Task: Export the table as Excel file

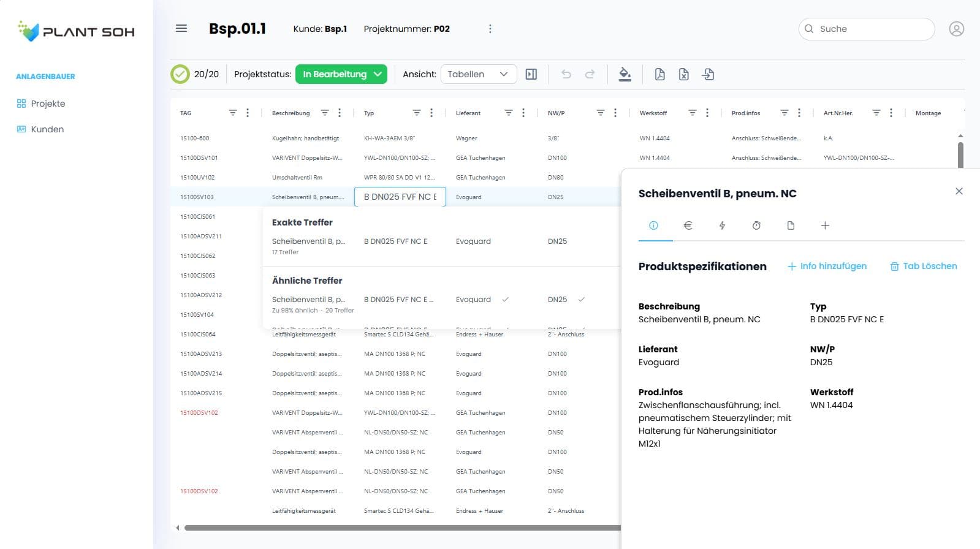Action: click(683, 74)
